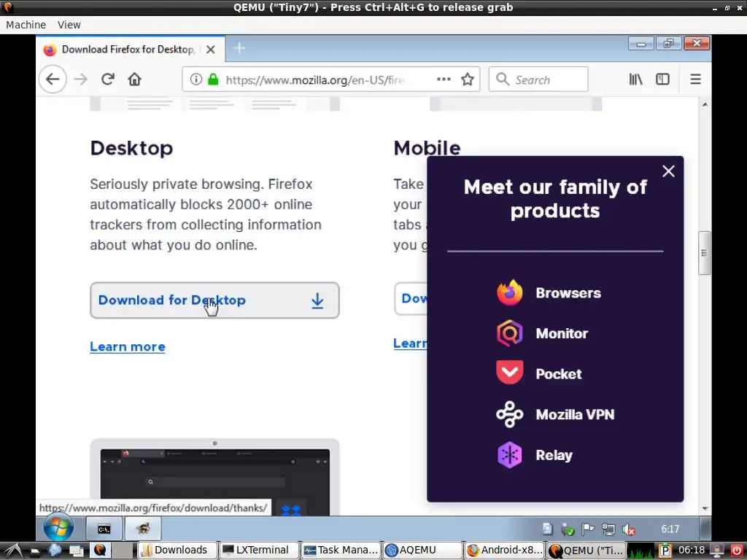
Task: Click the forward navigation arrow
Action: [x=81, y=79]
